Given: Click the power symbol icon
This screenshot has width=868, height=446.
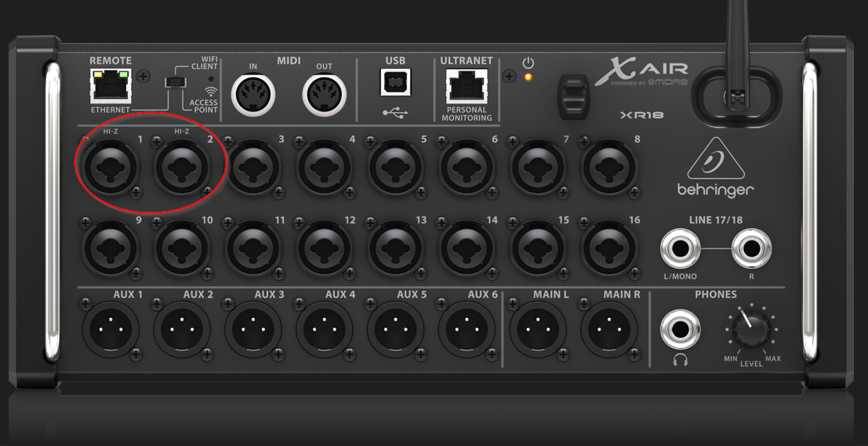Looking at the screenshot, I should 528,63.
